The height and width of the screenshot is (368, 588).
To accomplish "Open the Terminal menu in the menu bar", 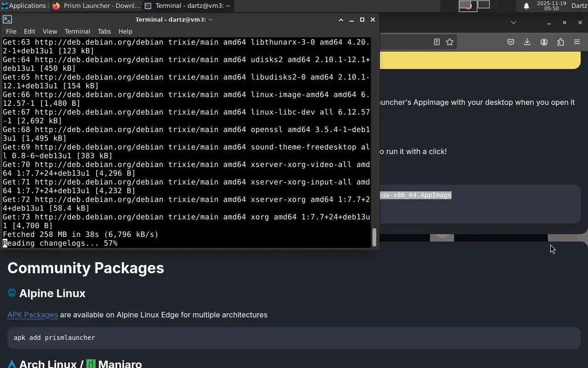I will point(77,31).
